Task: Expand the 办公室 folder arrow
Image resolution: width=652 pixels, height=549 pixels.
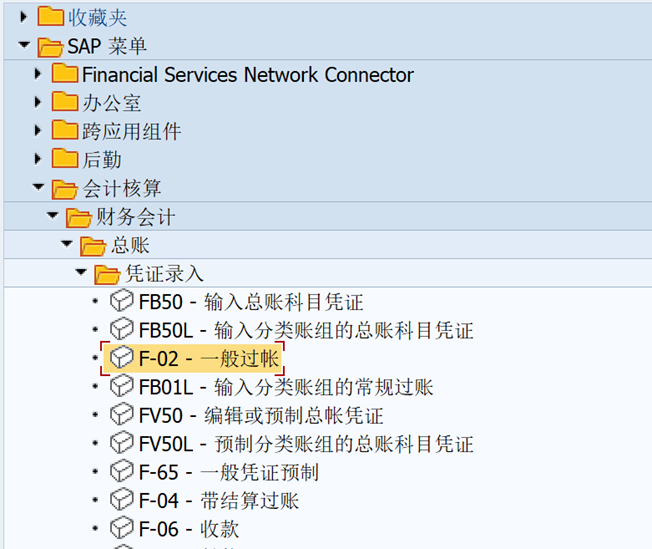Action: tap(38, 102)
